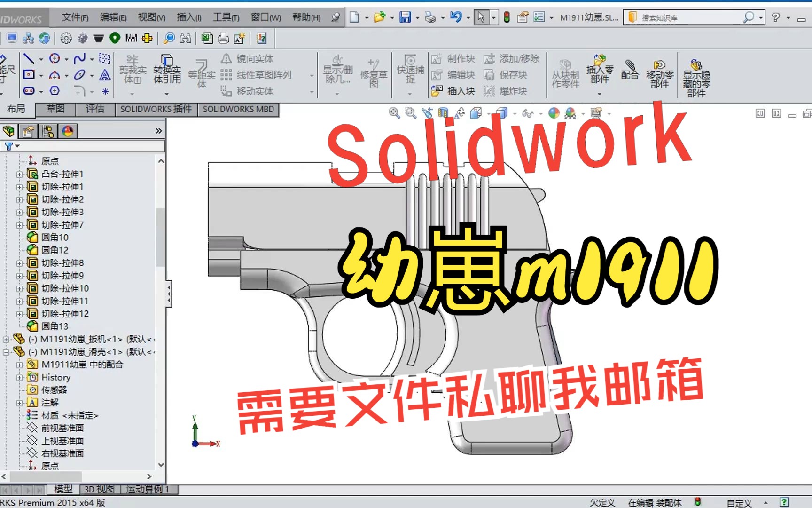Open the 插入 menu

tap(188, 16)
